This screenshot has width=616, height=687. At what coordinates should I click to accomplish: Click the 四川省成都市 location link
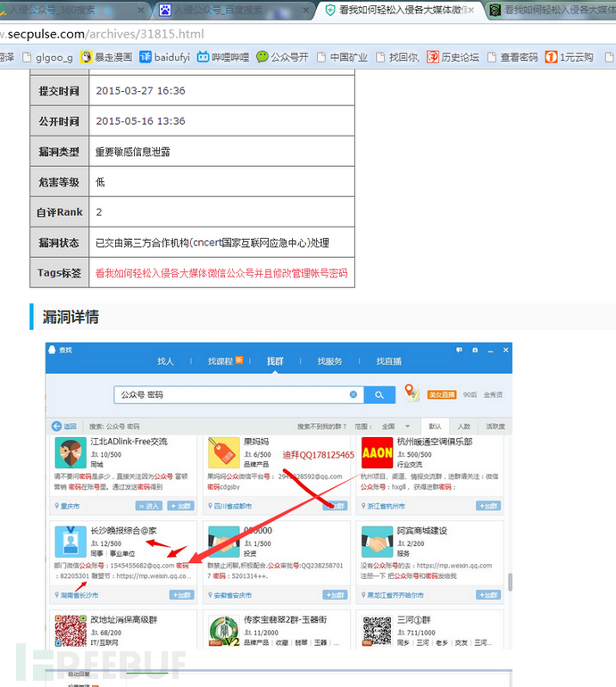[232, 506]
